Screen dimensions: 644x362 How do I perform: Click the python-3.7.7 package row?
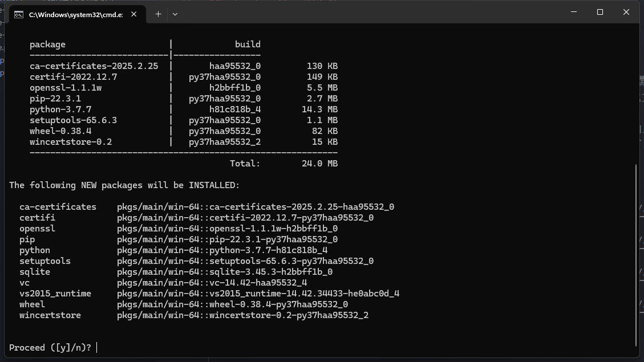(60, 109)
